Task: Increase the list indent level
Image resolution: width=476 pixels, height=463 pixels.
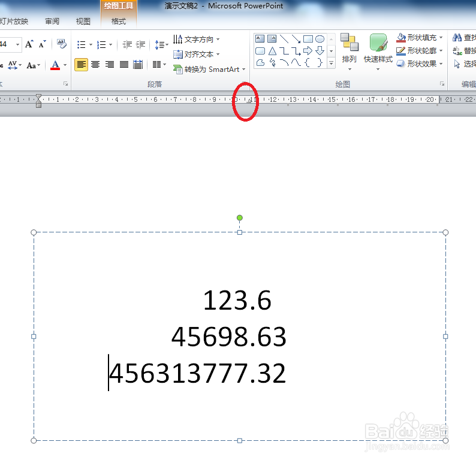Action: (x=140, y=45)
